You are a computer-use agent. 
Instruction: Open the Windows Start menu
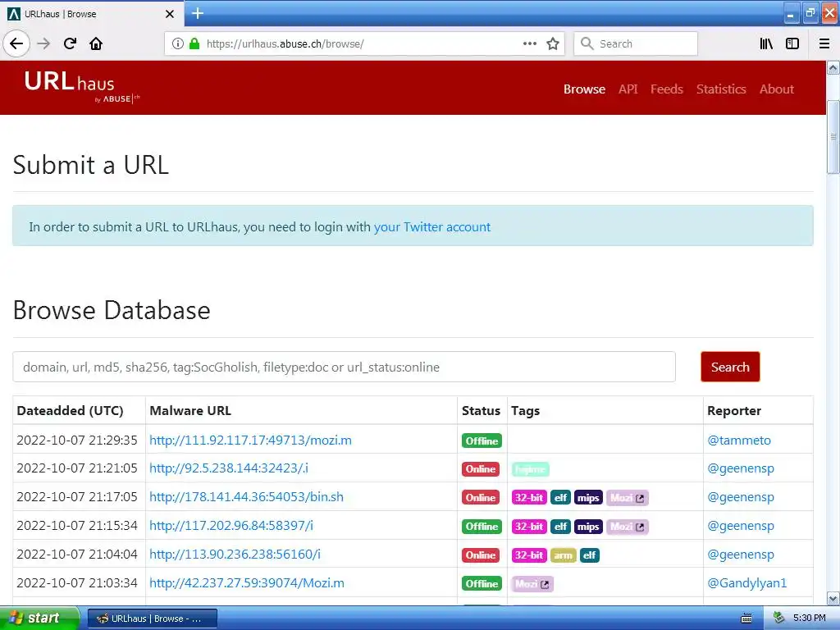coord(39,619)
